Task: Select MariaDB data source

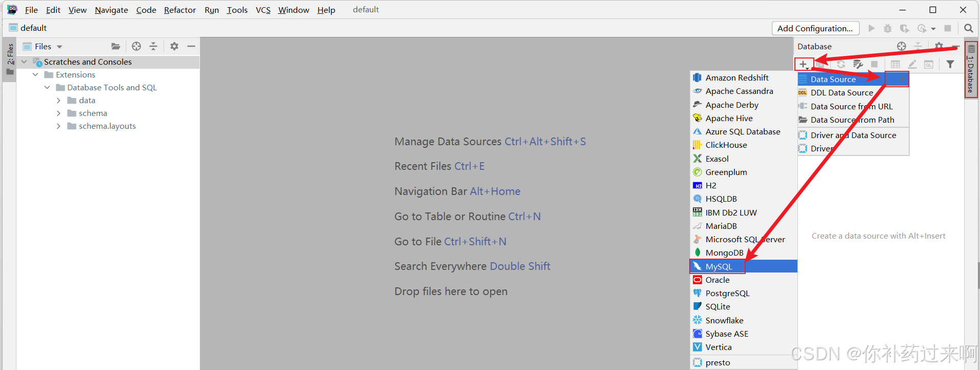Action: point(744,226)
